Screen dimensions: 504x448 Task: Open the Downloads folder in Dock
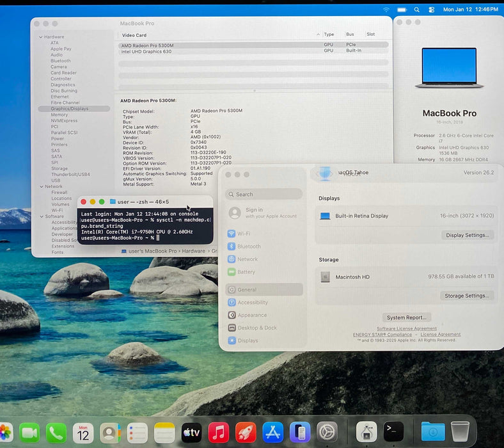[x=433, y=431]
